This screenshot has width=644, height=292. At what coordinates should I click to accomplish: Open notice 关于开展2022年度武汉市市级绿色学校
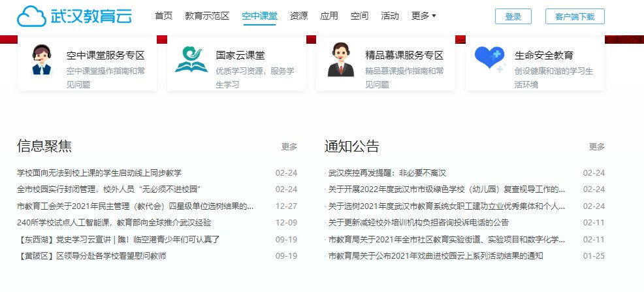[x=447, y=189]
